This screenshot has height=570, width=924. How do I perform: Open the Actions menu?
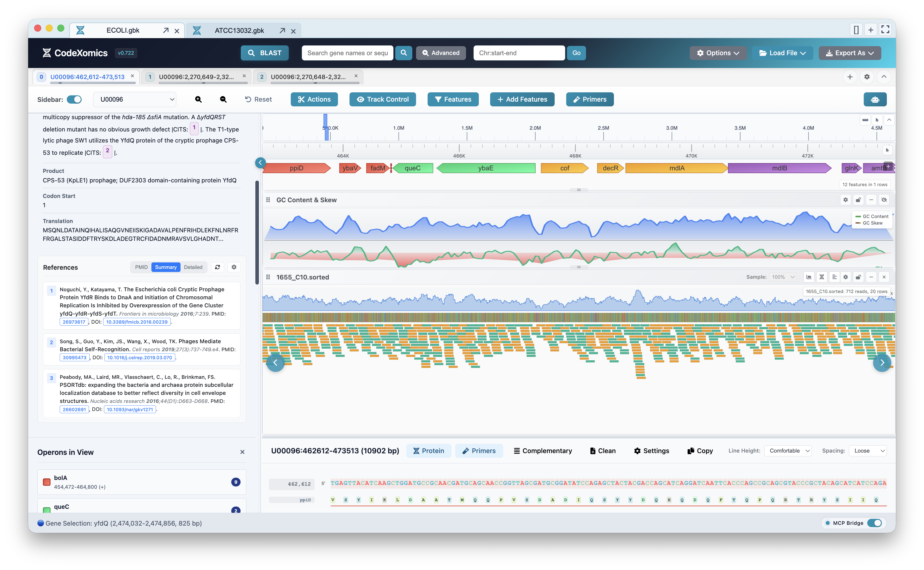pos(314,100)
